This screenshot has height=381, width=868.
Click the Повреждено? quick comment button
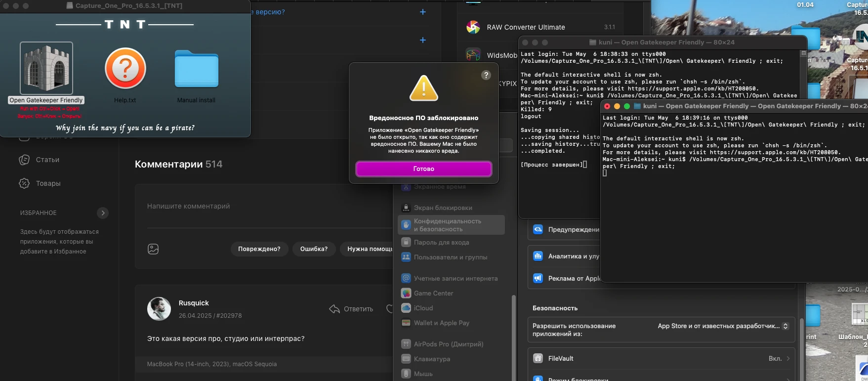click(259, 249)
